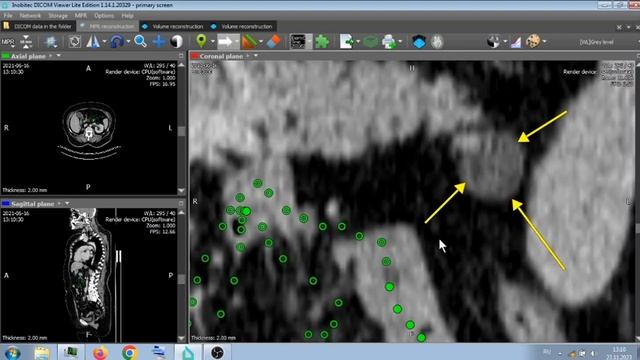Open the Network menu
640x360 pixels.
30,16
